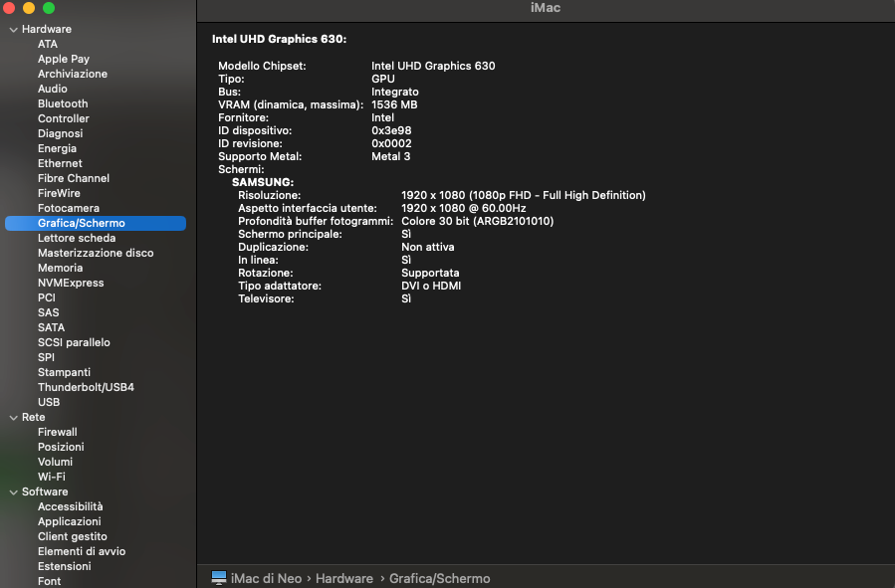Select Ethernet in the Hardware list

[60, 164]
